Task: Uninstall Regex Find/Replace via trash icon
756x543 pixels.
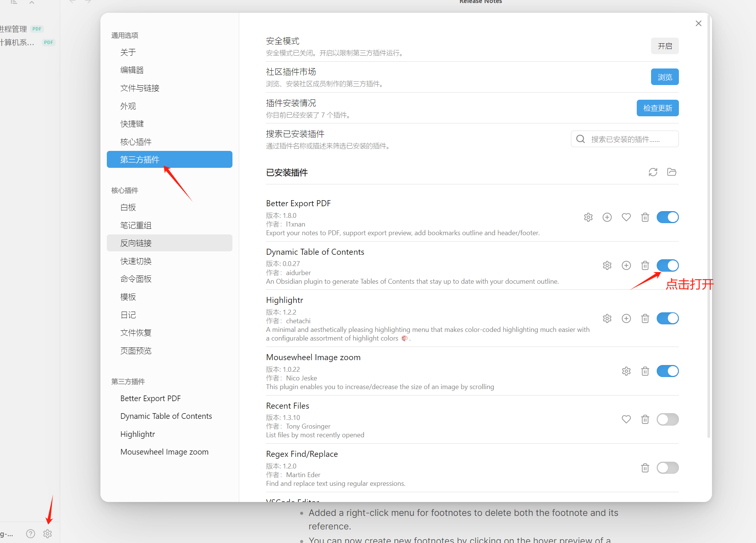Action: [645, 468]
